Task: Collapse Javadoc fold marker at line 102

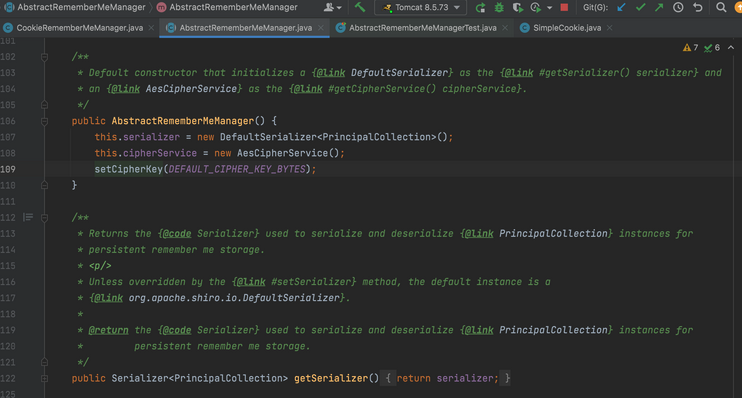Action: coord(44,57)
